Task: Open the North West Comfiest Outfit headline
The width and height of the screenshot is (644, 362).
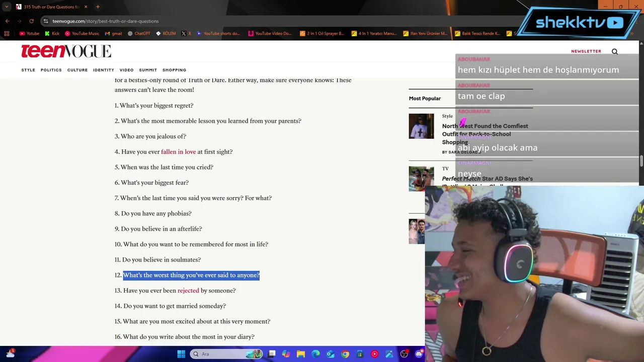Action: (x=485, y=134)
